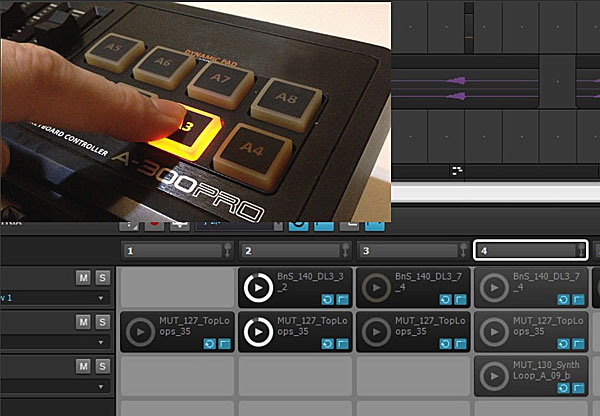Change trigger mode of MUT_130_SynthLoop_A_09_b cell
The image size is (600, 416).
pyautogui.click(x=578, y=388)
